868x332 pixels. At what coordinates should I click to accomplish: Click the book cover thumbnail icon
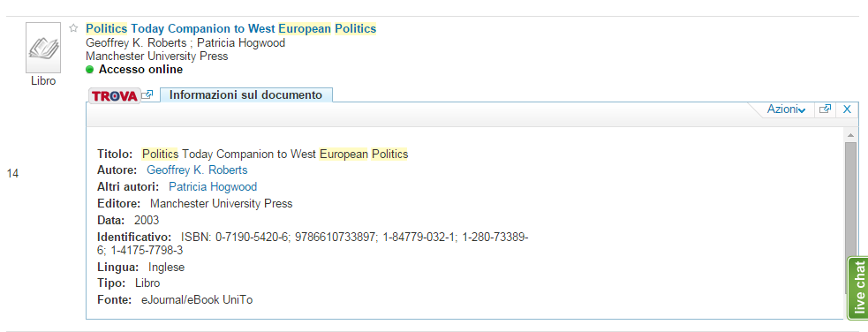pyautogui.click(x=43, y=49)
